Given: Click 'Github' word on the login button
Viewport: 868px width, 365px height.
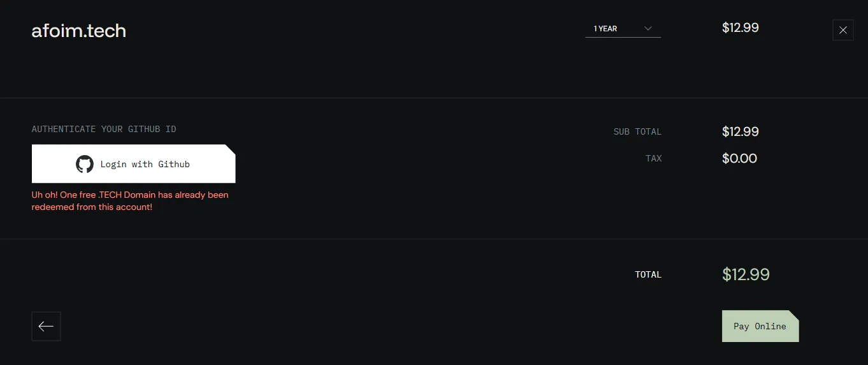Looking at the screenshot, I should coord(174,164).
